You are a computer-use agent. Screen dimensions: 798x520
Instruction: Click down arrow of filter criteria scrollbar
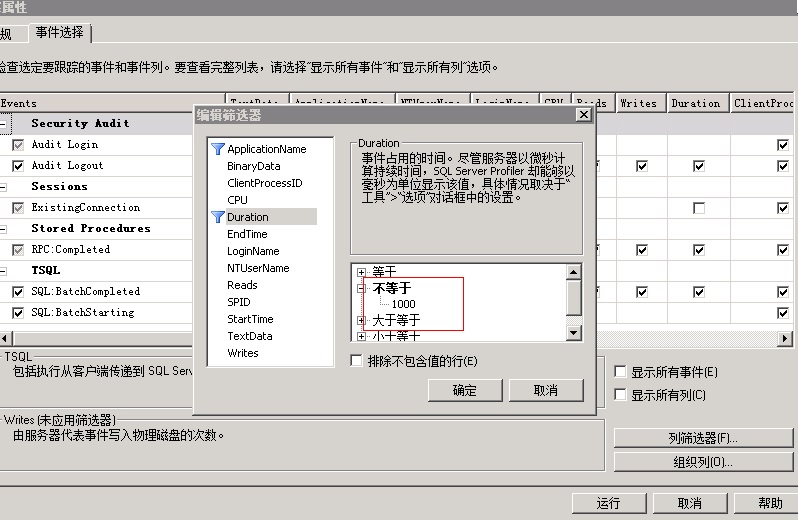(574, 333)
